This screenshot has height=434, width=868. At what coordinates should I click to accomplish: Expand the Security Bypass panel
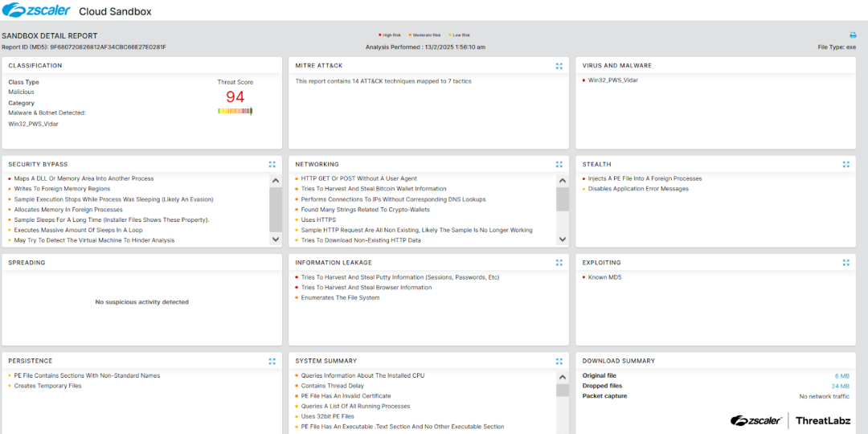click(272, 164)
